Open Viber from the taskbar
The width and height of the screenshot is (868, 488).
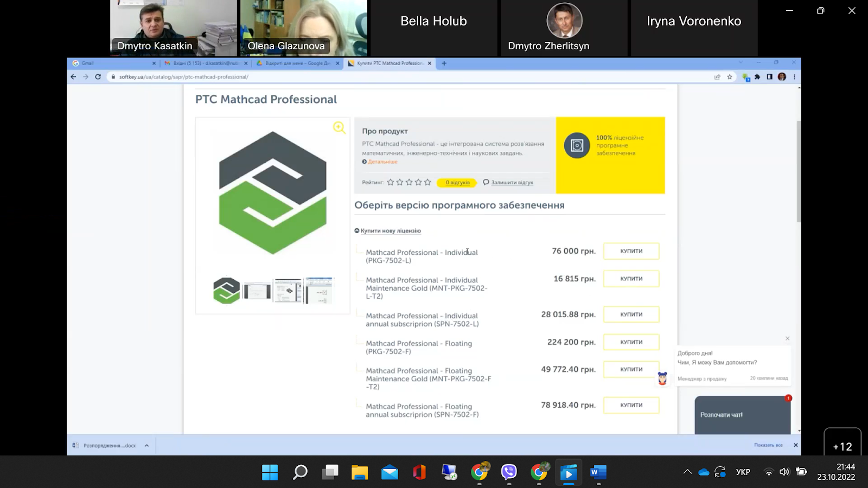[509, 473]
